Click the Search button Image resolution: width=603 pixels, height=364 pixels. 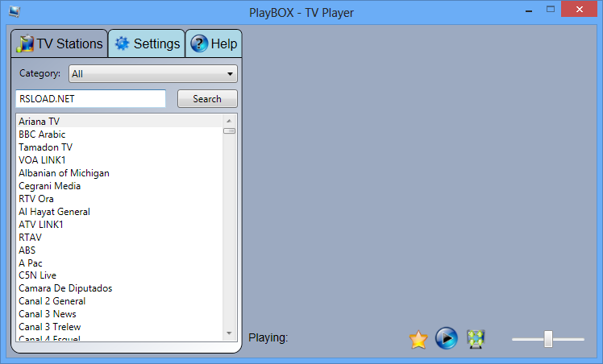(x=207, y=99)
